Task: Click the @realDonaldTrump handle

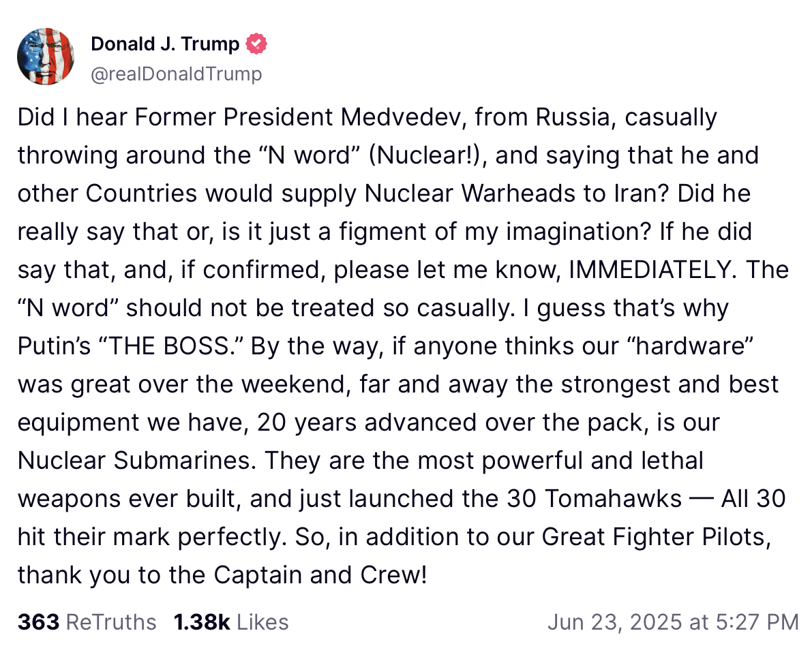Action: (177, 74)
